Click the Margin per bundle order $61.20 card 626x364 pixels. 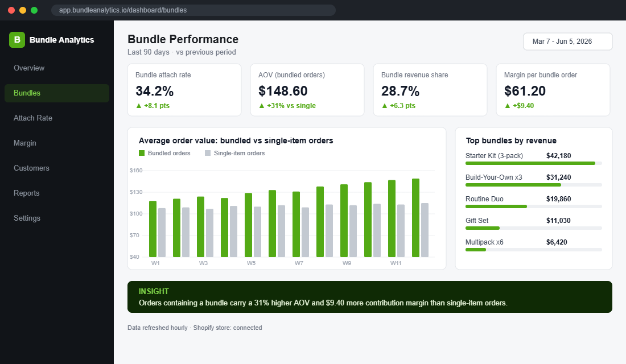(553, 90)
